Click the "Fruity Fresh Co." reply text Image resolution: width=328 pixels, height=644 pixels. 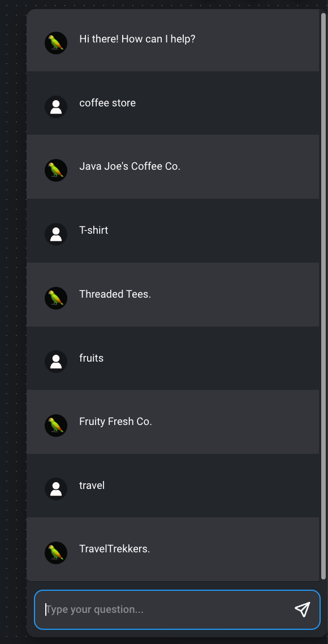(x=115, y=422)
